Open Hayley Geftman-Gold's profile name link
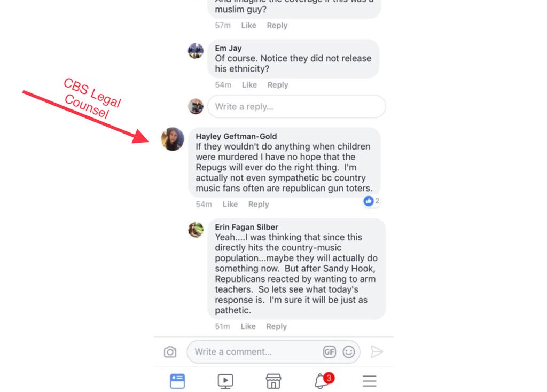Image resolution: width=547 pixels, height=392 pixels. pyautogui.click(x=236, y=136)
